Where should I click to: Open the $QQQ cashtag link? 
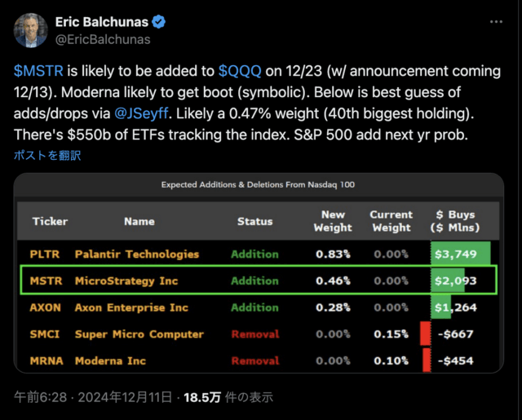[240, 71]
